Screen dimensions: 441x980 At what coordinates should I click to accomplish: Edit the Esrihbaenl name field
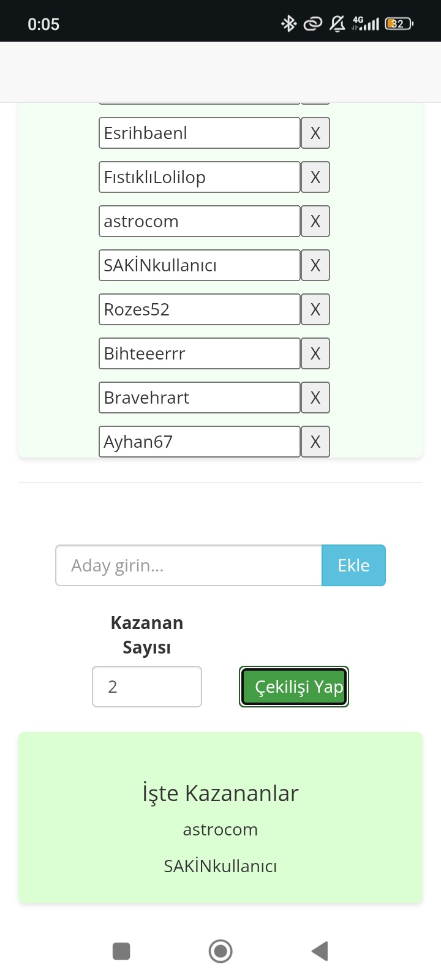(200, 133)
